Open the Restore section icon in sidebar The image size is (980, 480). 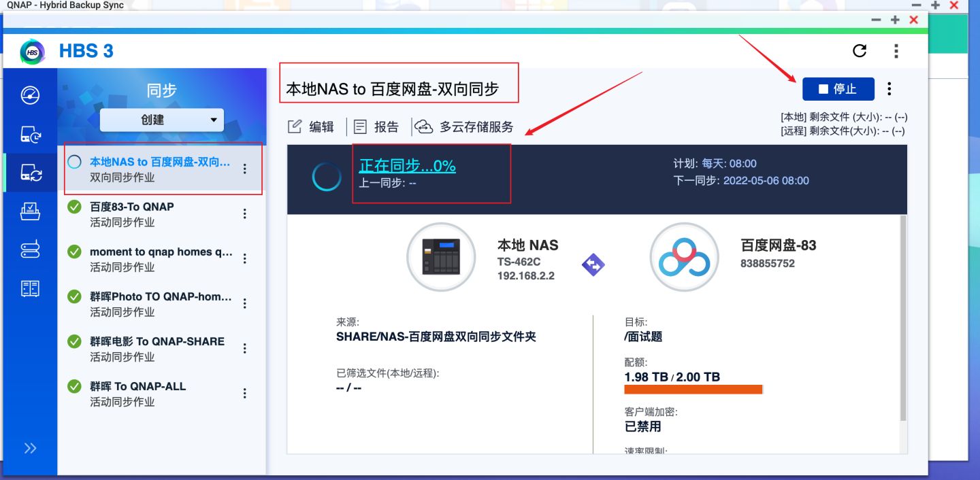(x=30, y=211)
